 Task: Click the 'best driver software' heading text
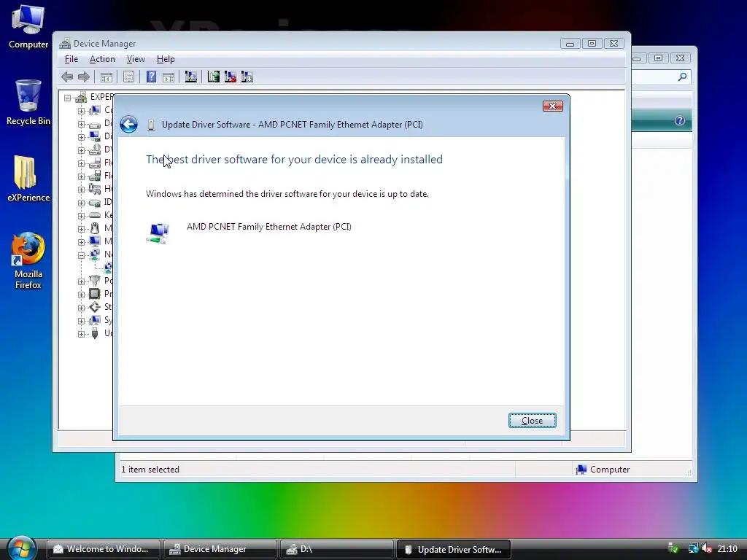[x=294, y=160]
